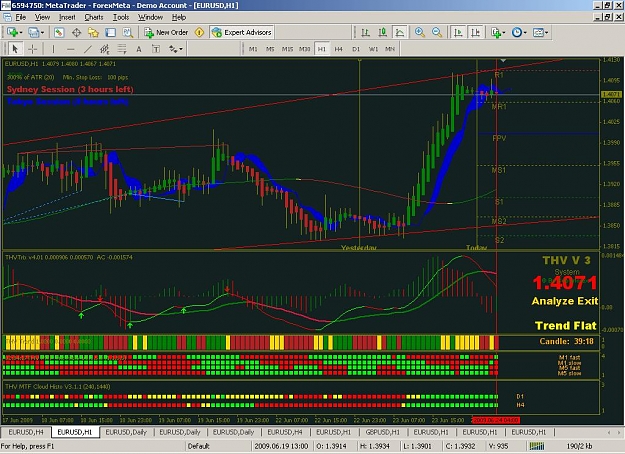This screenshot has height=454, width=625.
Task: Select the Trendline tool
Action: pyautogui.click(x=87, y=49)
